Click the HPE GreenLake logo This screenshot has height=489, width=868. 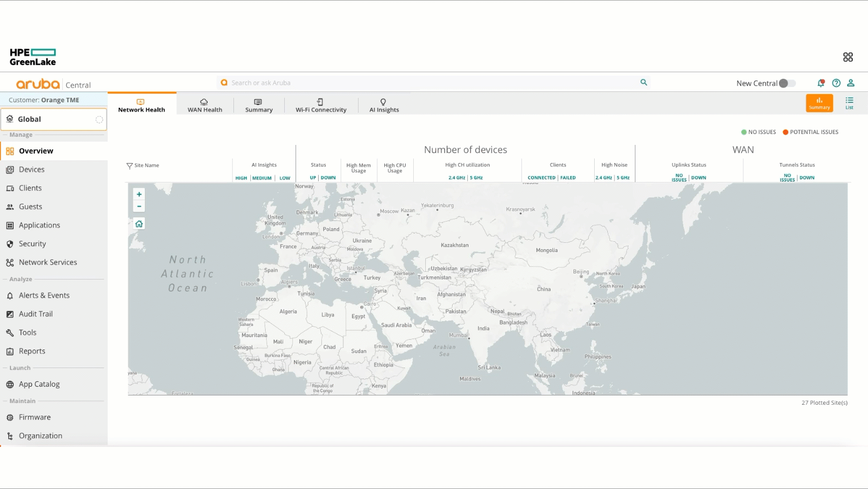pos(33,57)
